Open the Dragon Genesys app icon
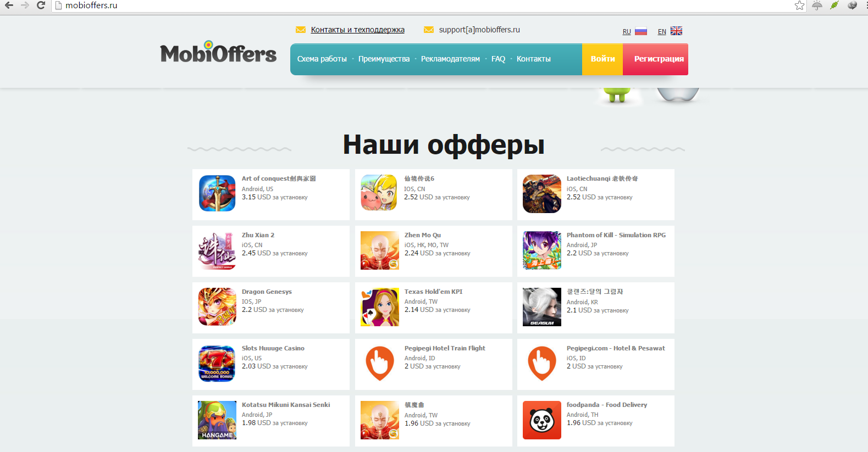Screen dimensions: 868x452 pos(217,307)
